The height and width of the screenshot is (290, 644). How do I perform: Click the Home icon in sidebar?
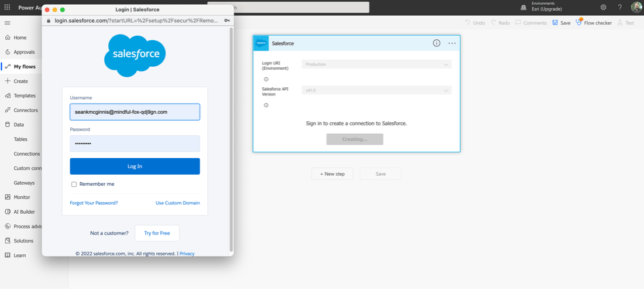click(x=8, y=37)
